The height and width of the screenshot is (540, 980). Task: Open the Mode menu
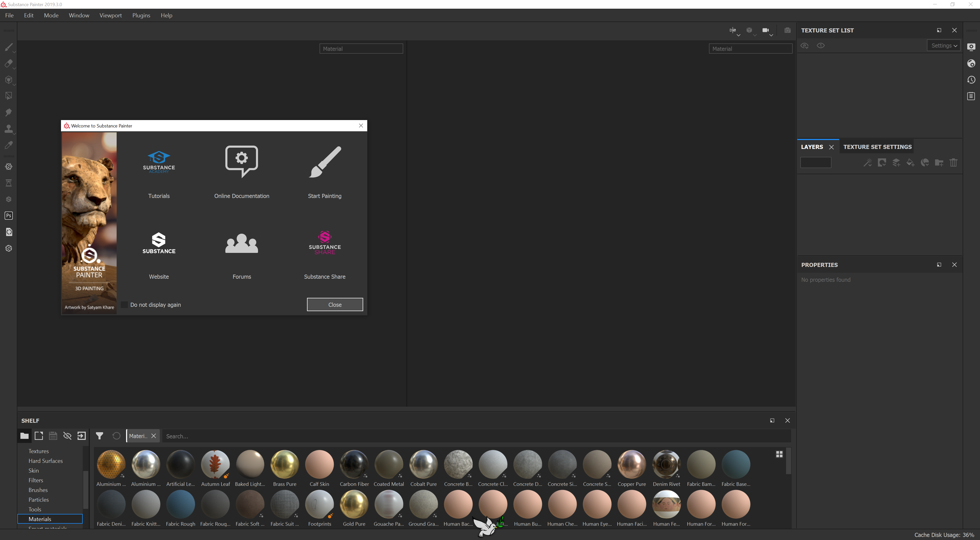(x=51, y=15)
